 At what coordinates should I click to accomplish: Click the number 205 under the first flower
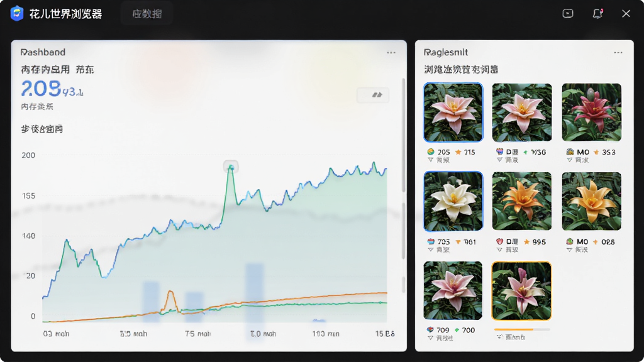[443, 152]
